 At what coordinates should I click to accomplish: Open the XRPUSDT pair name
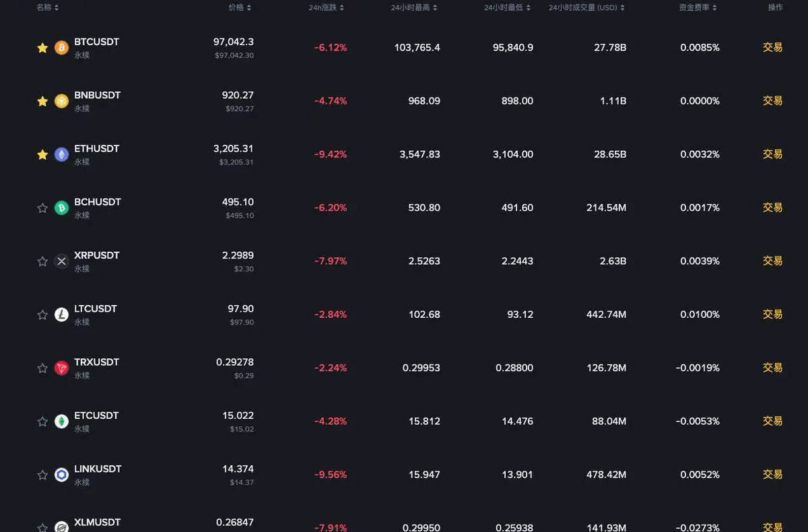(x=96, y=256)
